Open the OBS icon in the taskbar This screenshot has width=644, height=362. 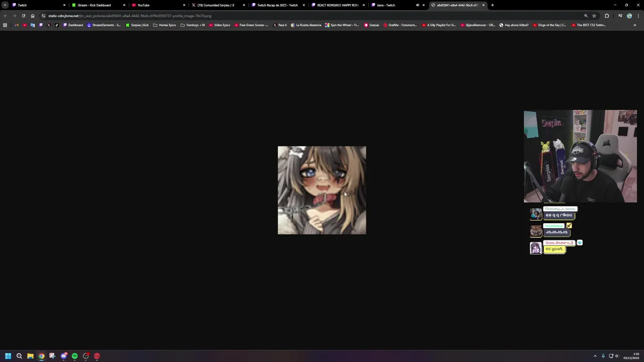click(x=86, y=356)
